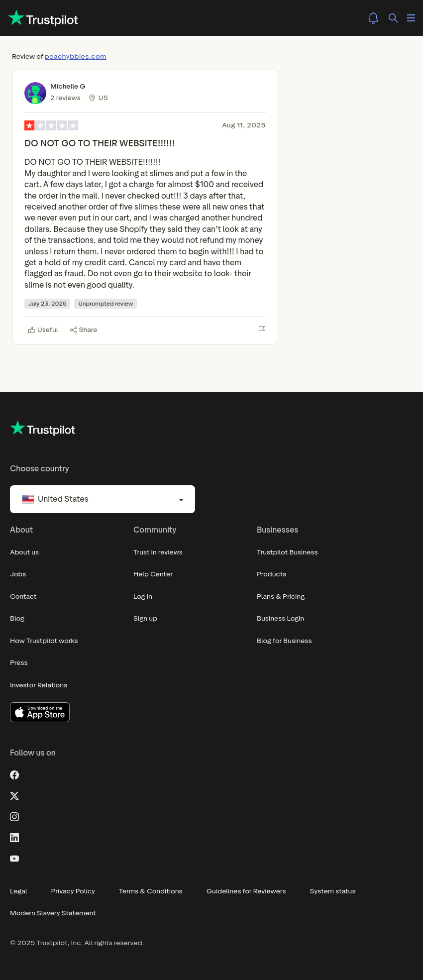The width and height of the screenshot is (423, 980).
Task: Open Plans & Pricing link
Action: click(x=281, y=596)
